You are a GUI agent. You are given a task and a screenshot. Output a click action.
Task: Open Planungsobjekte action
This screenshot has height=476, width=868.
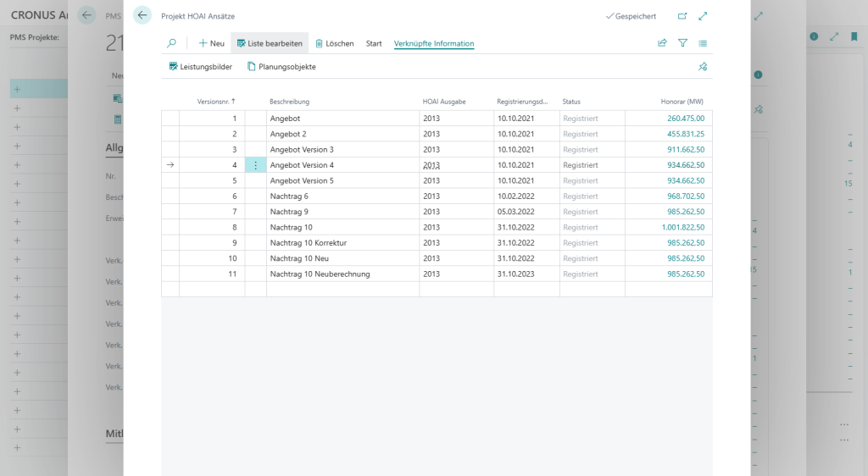click(281, 66)
